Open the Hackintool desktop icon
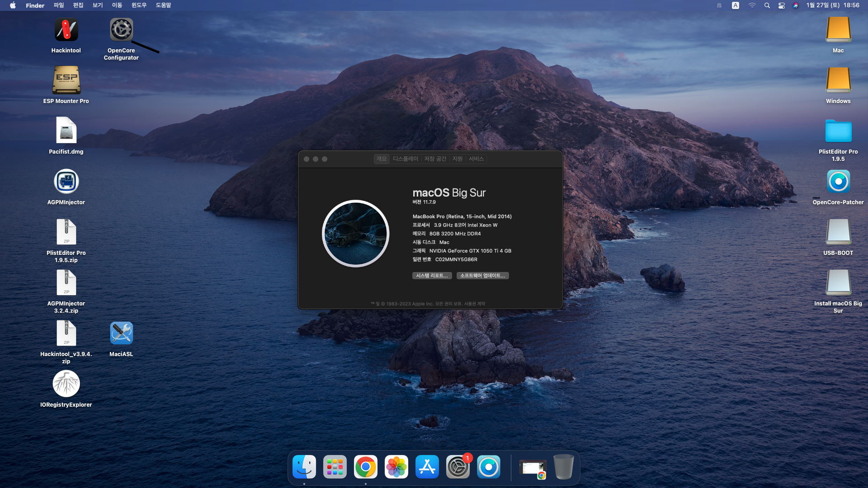This screenshot has width=868, height=488. 66,30
